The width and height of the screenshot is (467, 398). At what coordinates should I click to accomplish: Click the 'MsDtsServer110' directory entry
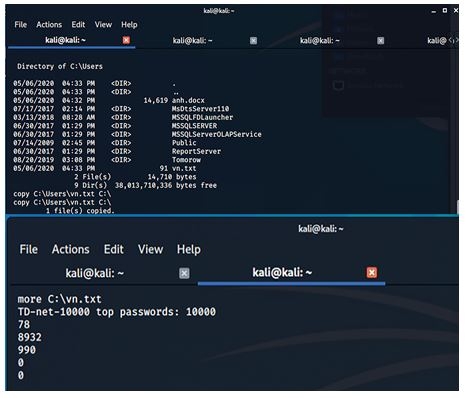[x=200, y=109]
